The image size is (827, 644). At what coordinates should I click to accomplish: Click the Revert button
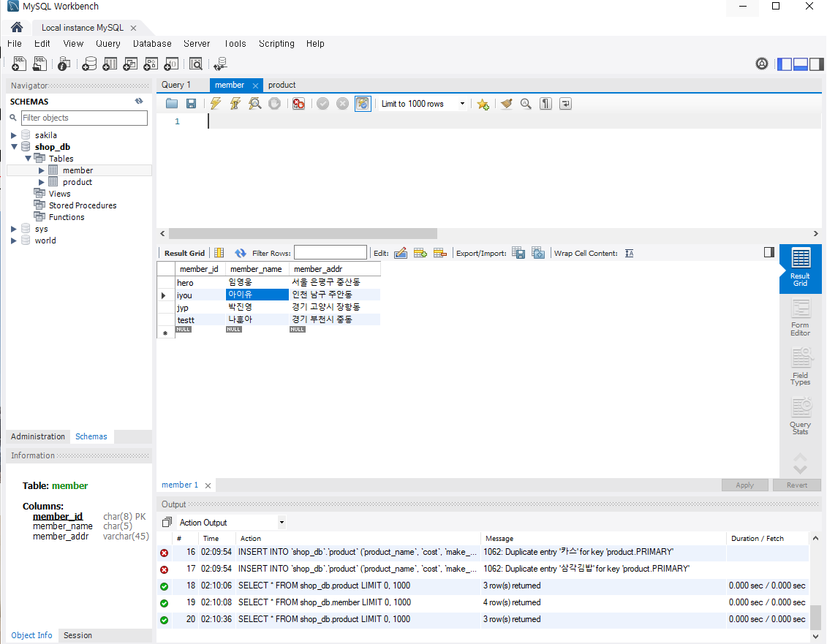click(x=796, y=485)
